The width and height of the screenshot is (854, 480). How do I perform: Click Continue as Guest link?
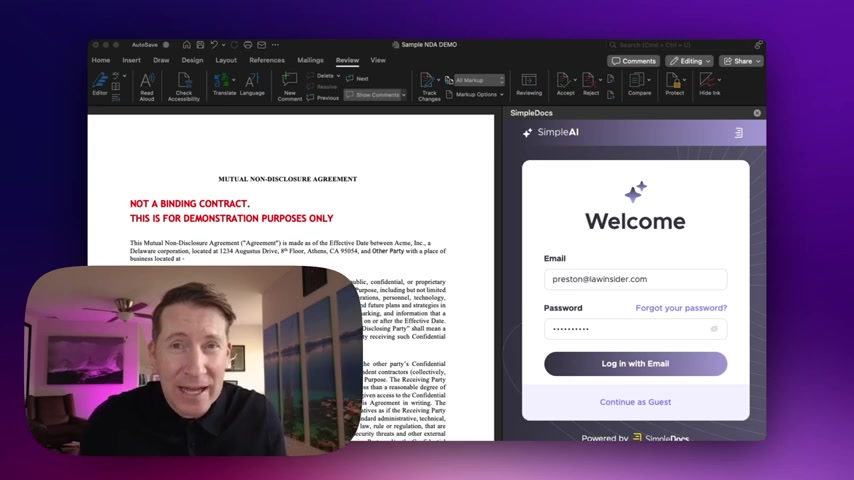(x=635, y=402)
